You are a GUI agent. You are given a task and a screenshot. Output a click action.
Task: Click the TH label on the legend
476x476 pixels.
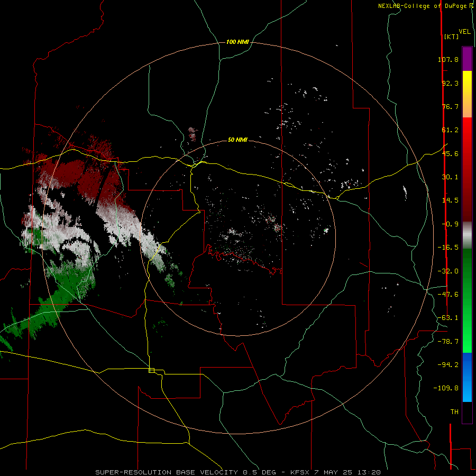pos(454,411)
